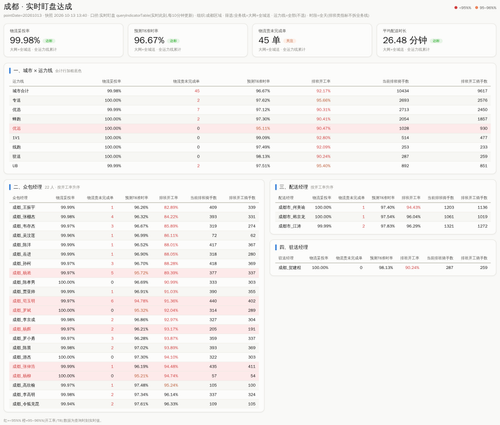
Task: Click the value 2713
Action: pyautogui.click(x=404, y=110)
